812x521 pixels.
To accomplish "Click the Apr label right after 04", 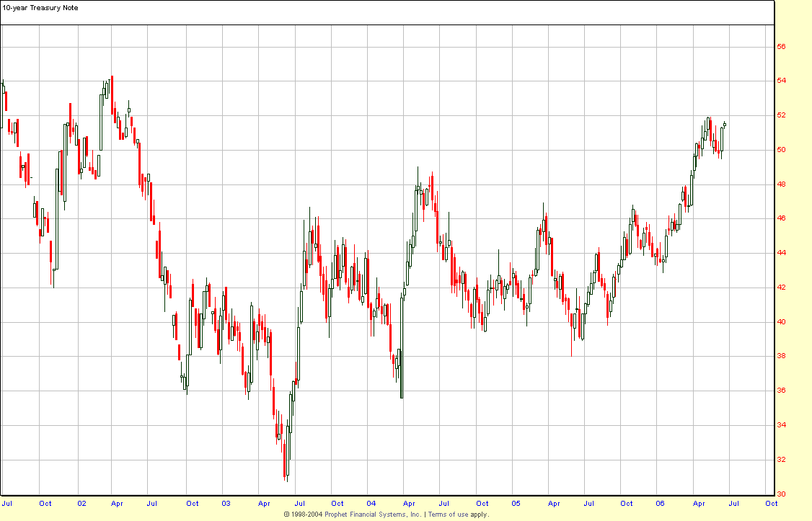I will pyautogui.click(x=409, y=504).
